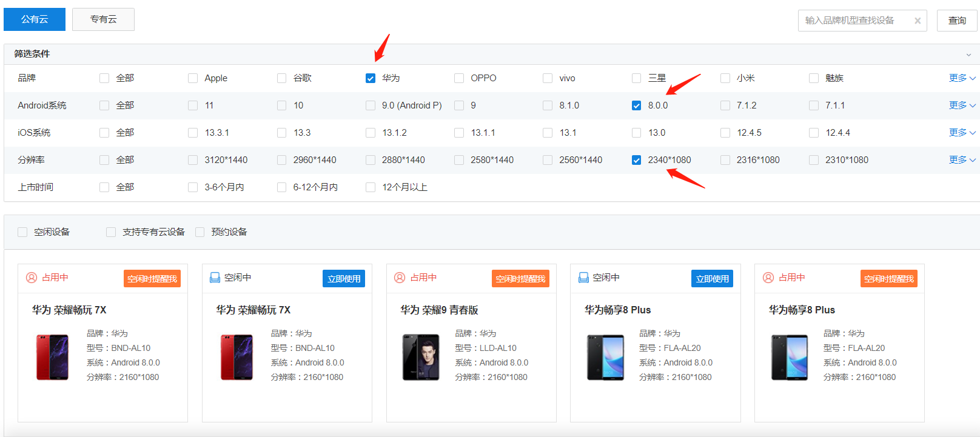Switch to the 专有云 tab

coord(103,19)
